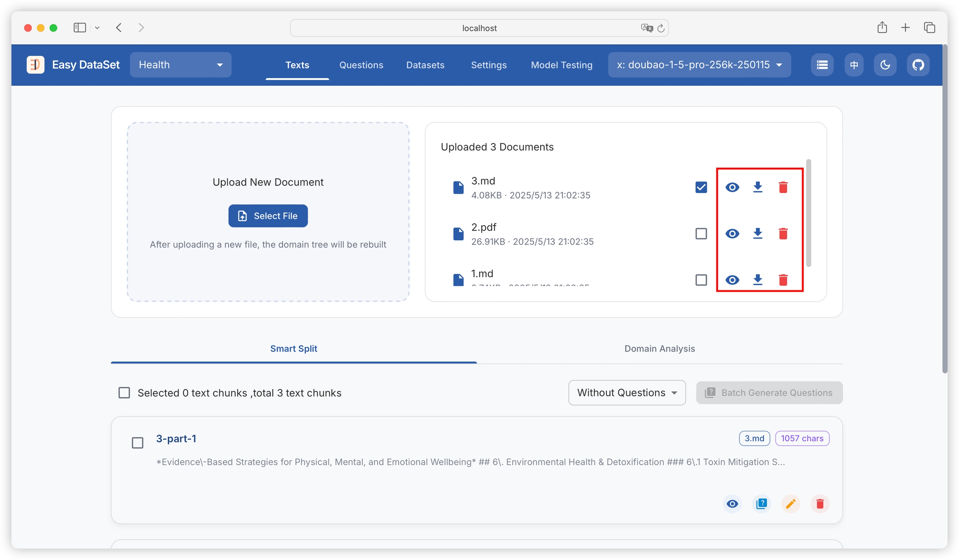Click the language switch icon in header
959x560 pixels.
854,65
